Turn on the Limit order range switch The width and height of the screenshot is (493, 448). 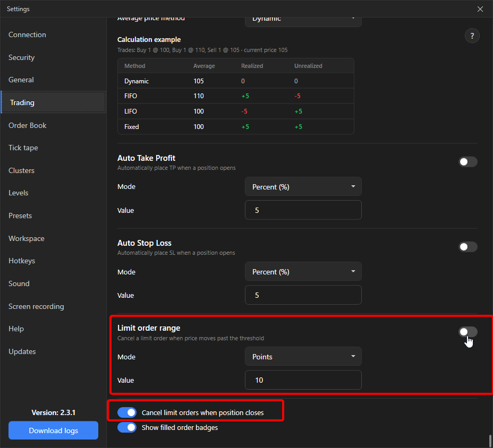click(x=468, y=332)
